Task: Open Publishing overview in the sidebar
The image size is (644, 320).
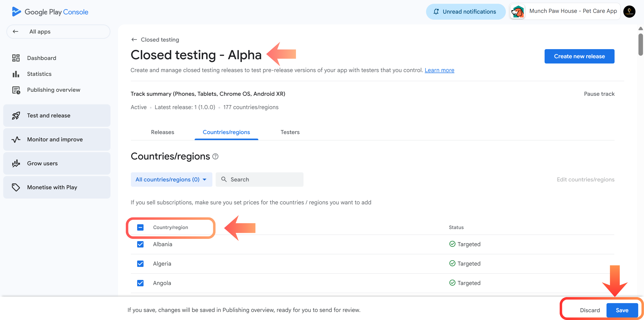Action: click(x=53, y=89)
